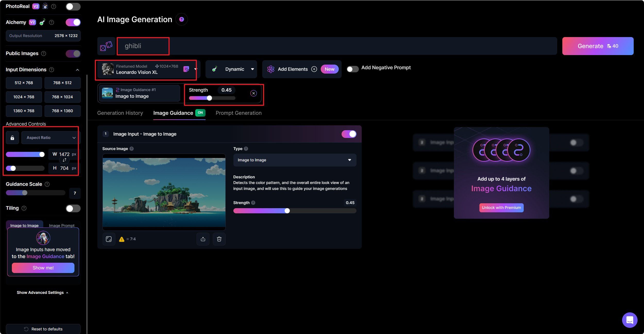Adjust the width slider handle

tap(42, 154)
